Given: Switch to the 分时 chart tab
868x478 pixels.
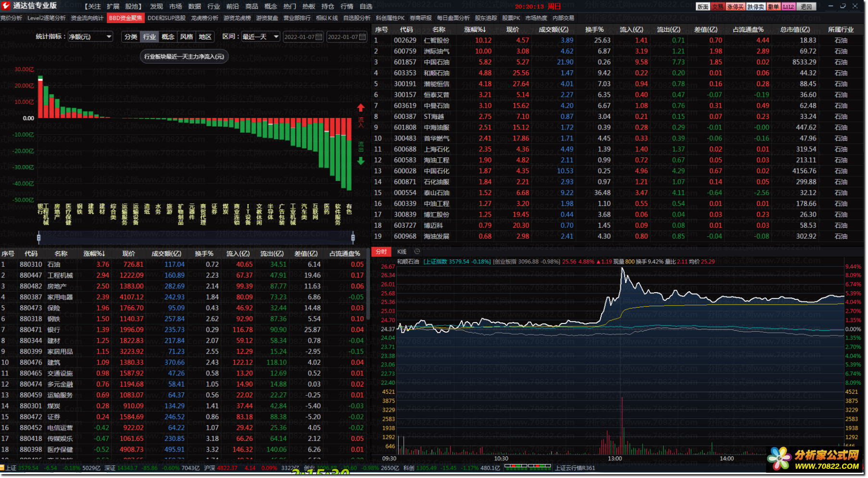Looking at the screenshot, I should pos(381,251).
